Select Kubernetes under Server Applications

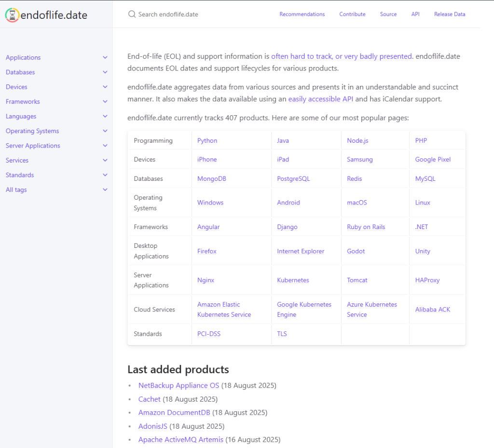pos(293,280)
